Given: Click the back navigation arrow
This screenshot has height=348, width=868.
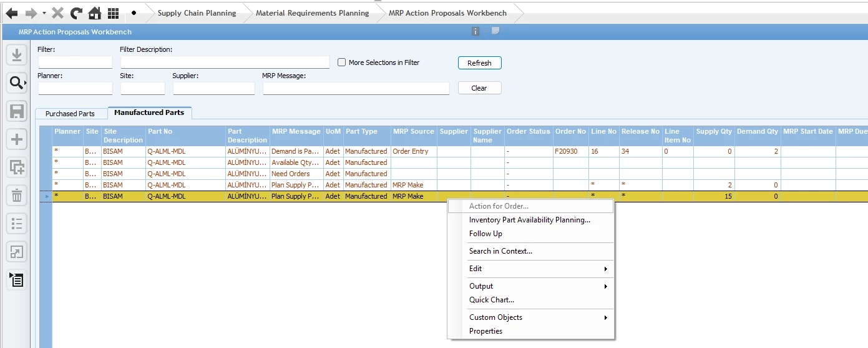Looking at the screenshot, I should coord(11,13).
